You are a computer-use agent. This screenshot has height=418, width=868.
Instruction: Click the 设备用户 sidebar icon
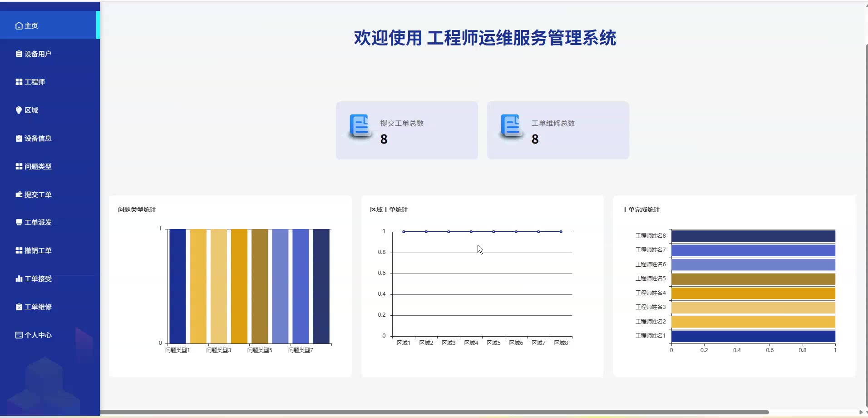point(19,54)
